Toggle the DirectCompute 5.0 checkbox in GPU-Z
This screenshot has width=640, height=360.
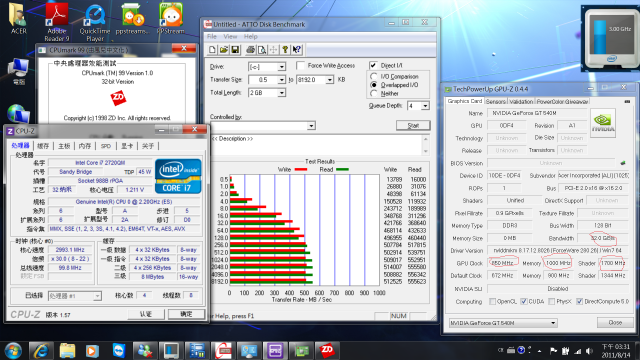click(579, 301)
